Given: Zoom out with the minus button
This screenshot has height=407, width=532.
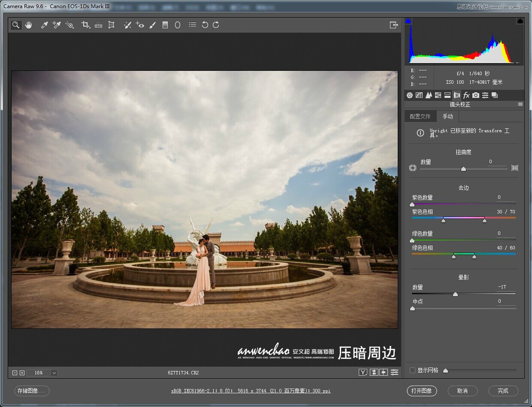Looking at the screenshot, I should coord(15,373).
